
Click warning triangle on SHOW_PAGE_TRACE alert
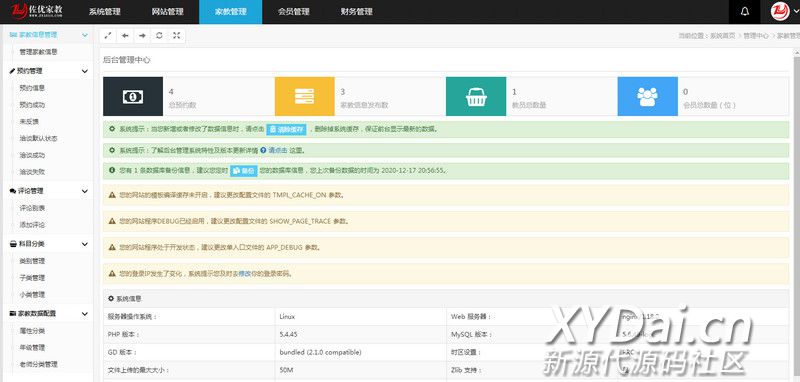click(x=112, y=221)
